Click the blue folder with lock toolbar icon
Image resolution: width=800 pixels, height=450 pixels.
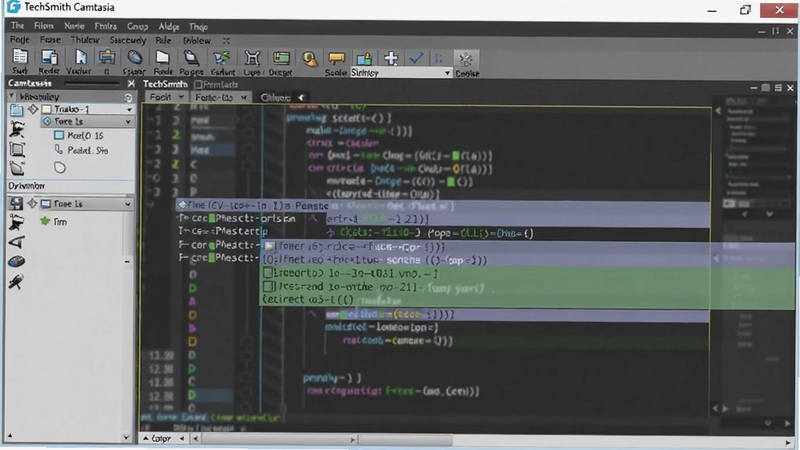click(x=364, y=59)
